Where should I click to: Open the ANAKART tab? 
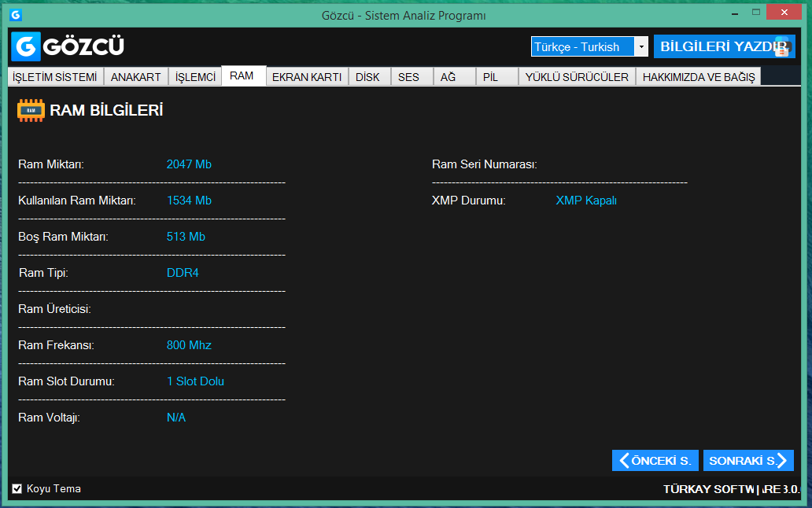pos(135,77)
